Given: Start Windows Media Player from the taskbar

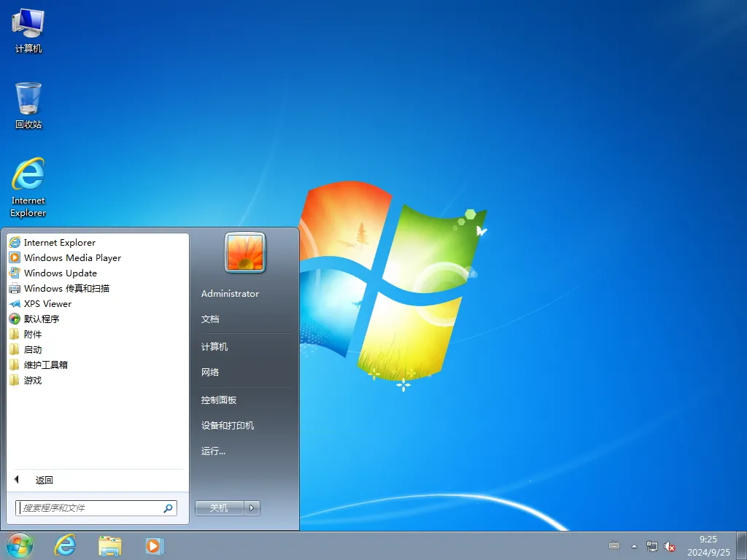Looking at the screenshot, I should tap(154, 545).
